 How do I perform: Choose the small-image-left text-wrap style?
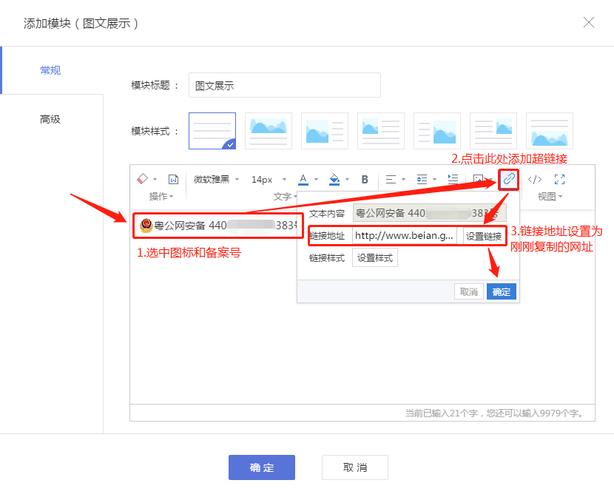click(x=381, y=131)
